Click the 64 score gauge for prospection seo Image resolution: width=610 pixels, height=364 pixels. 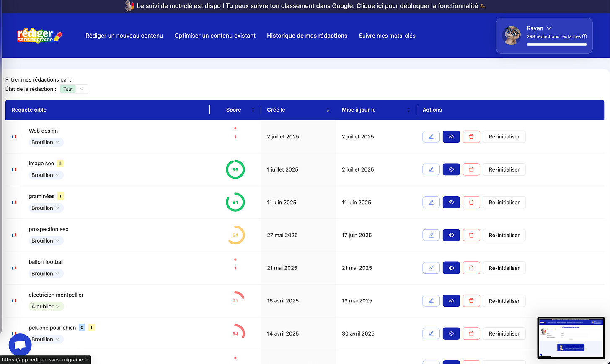point(235,235)
